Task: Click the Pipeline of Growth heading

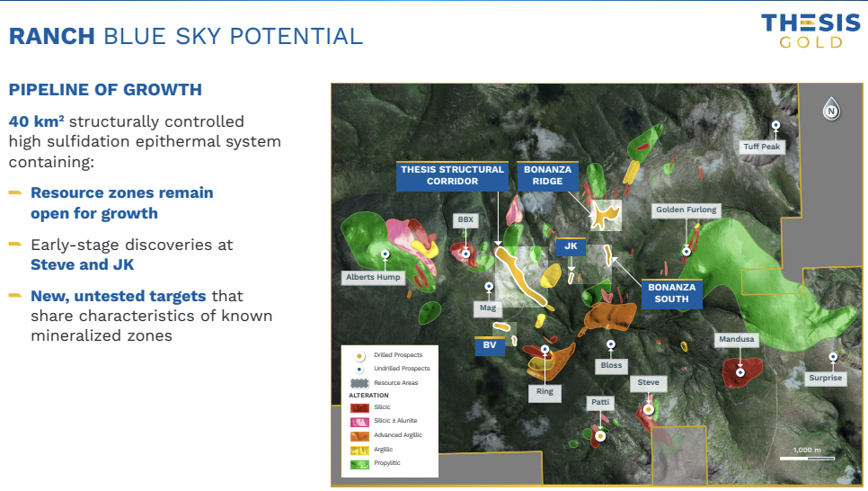Action: pos(105,90)
